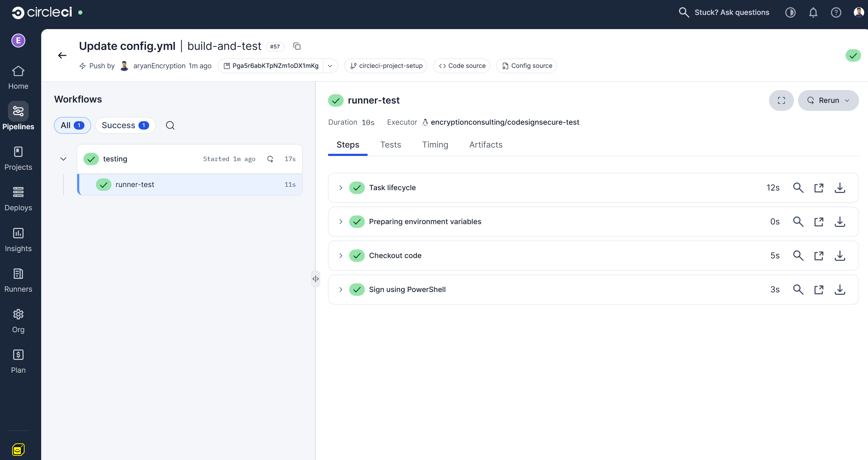Open the help question mark icon
The height and width of the screenshot is (460, 868).
tap(836, 12)
